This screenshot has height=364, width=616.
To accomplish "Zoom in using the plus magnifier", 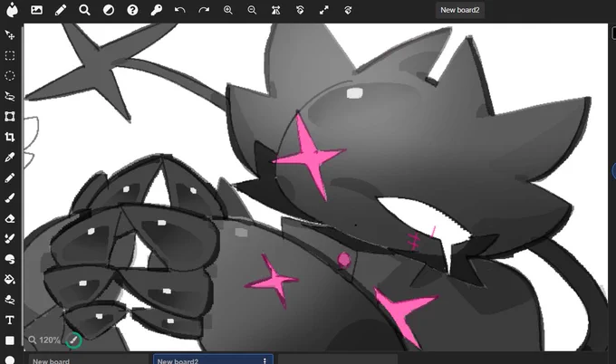I will click(x=228, y=10).
